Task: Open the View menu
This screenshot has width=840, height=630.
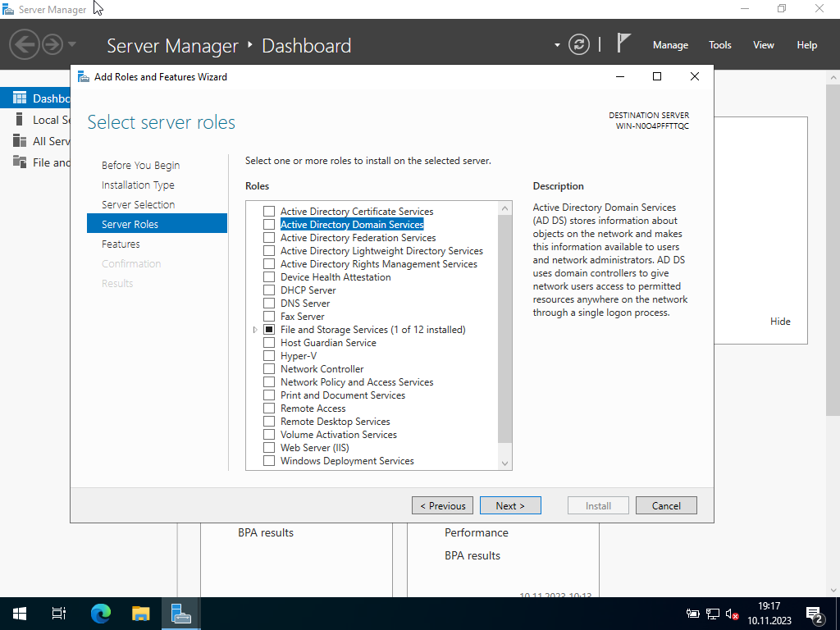Action: tap(764, 45)
